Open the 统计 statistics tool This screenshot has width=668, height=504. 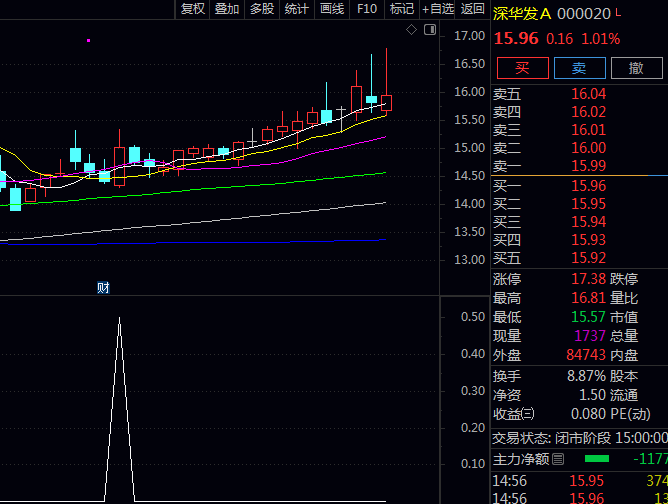coord(296,9)
